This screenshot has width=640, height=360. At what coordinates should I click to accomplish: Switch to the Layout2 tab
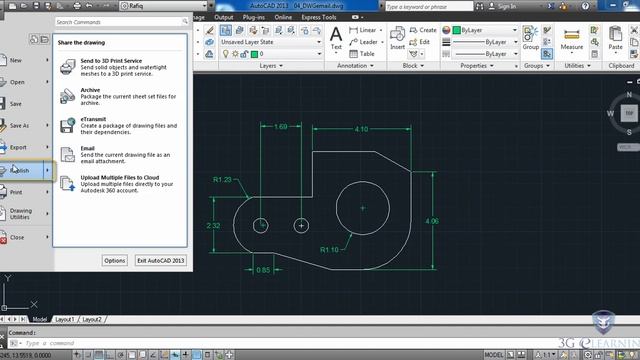pos(92,319)
